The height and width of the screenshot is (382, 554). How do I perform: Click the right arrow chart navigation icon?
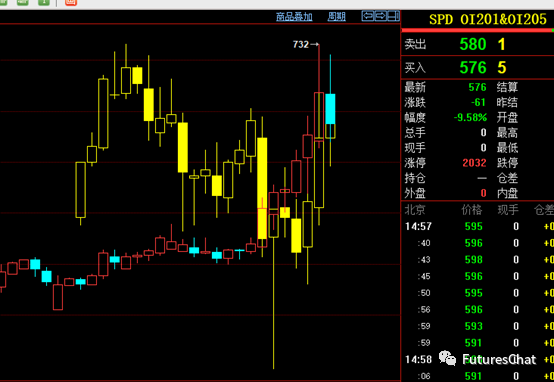(381, 16)
